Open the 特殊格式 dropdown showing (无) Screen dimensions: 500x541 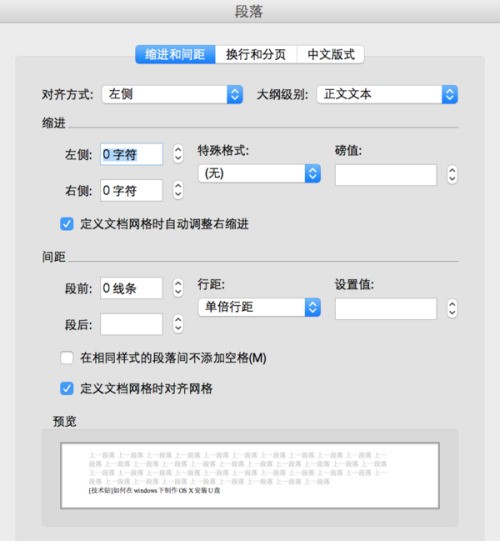pyautogui.click(x=259, y=174)
